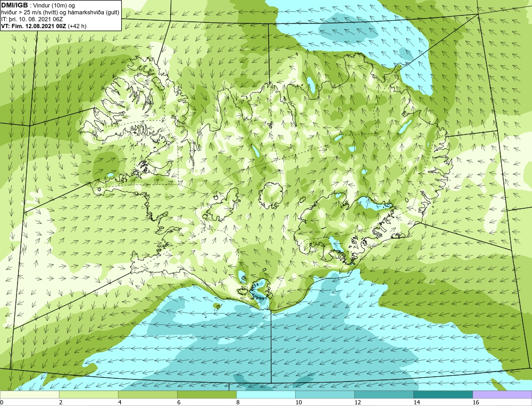This screenshot has width=532, height=406.
Task: Click the 12–14 m/s teal legend swatch
Action: (x=384, y=394)
